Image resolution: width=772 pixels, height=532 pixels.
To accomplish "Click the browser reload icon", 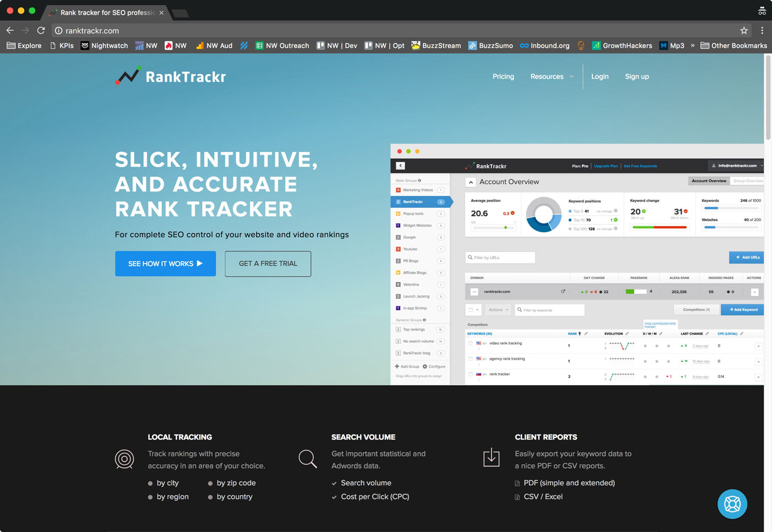I will [41, 31].
